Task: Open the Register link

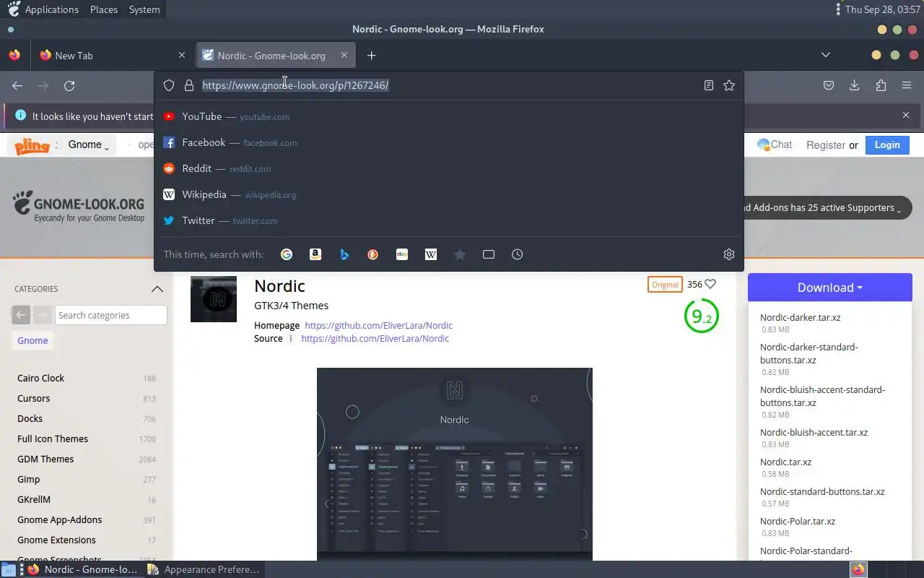Action: pyautogui.click(x=826, y=145)
